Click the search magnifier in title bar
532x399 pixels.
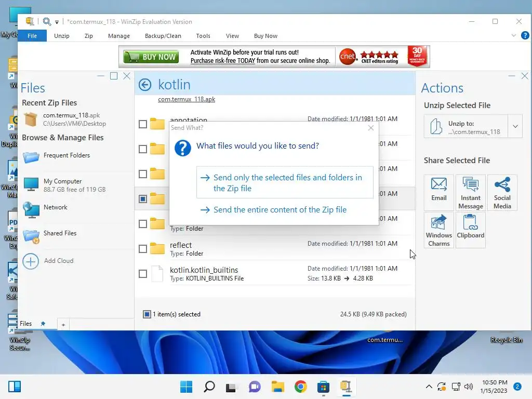click(47, 22)
